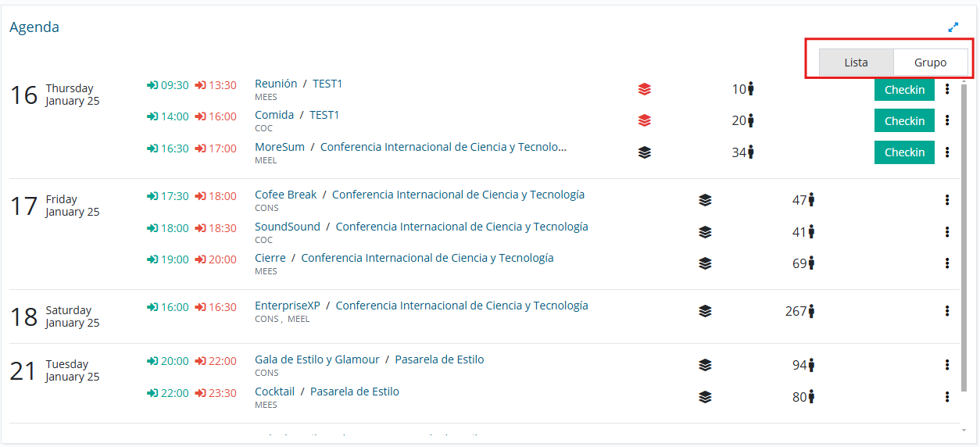Click the agenda vertical scrollbar
Screen dimensions: 980x447
(x=963, y=234)
